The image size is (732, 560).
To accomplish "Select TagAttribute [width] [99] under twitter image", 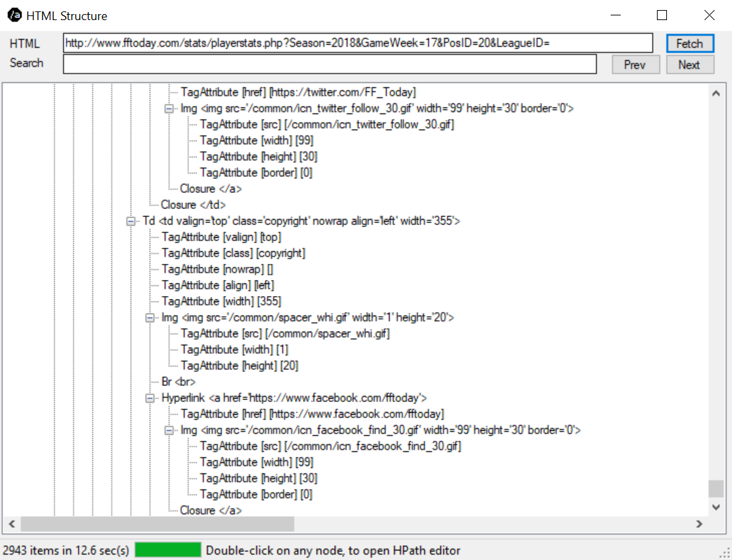I will tap(256, 141).
